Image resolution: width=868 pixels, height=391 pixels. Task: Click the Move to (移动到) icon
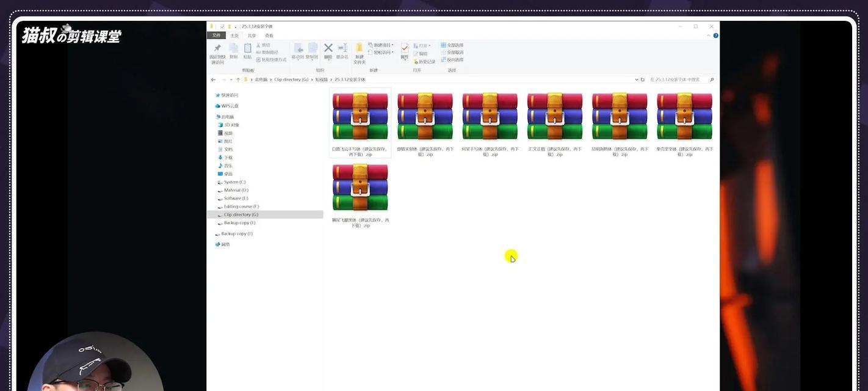pos(298,48)
